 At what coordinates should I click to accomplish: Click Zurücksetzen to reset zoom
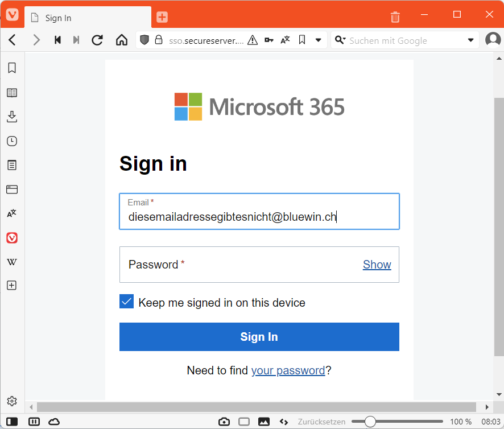pyautogui.click(x=321, y=422)
